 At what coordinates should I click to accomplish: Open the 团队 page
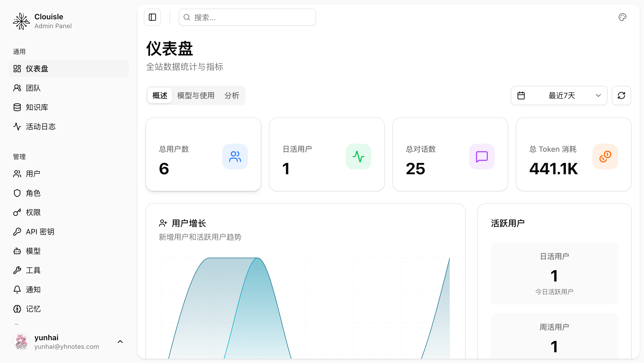click(x=33, y=88)
